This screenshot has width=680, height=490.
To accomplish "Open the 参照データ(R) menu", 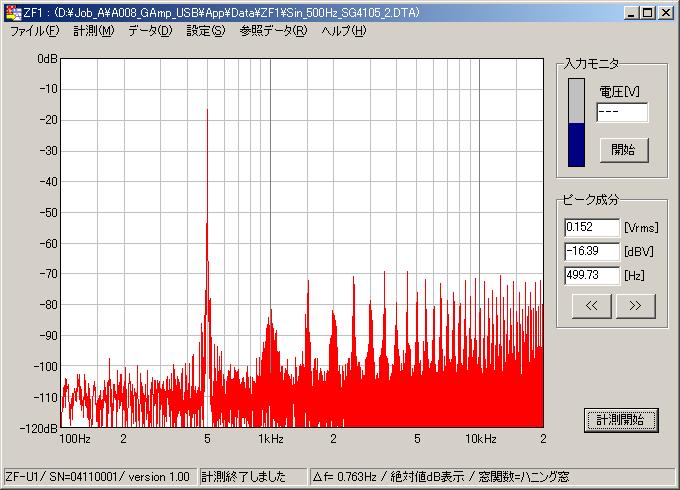I will click(x=273, y=31).
